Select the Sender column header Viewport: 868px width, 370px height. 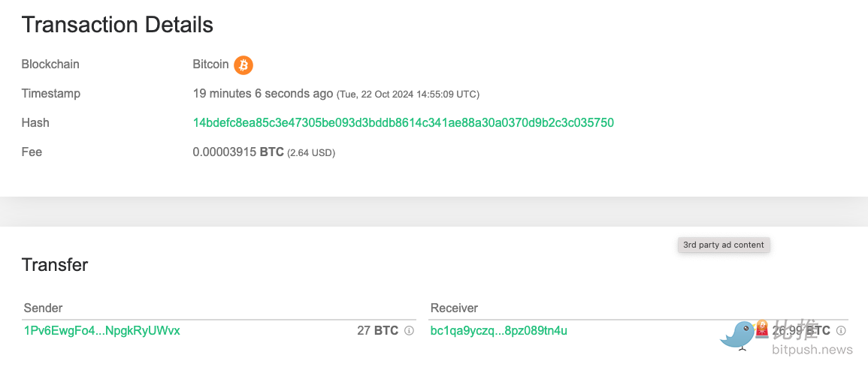[x=44, y=308]
